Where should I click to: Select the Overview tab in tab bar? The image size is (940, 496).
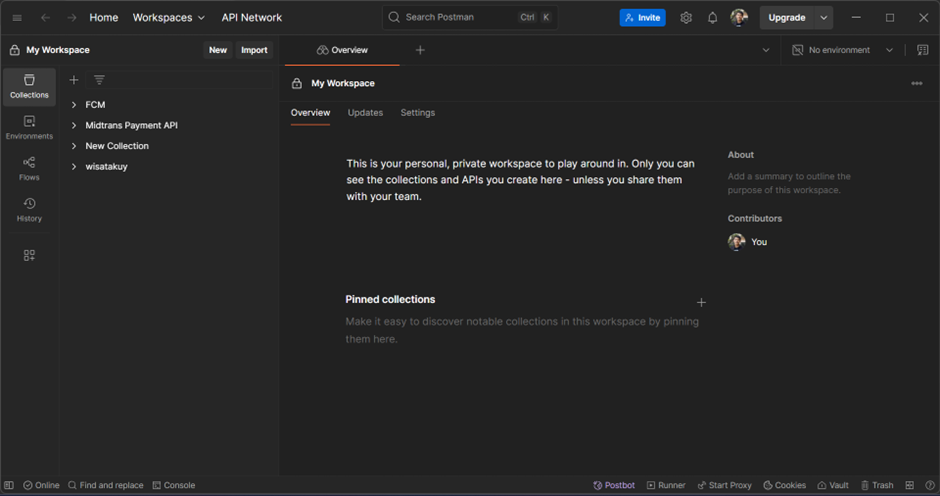click(x=342, y=50)
